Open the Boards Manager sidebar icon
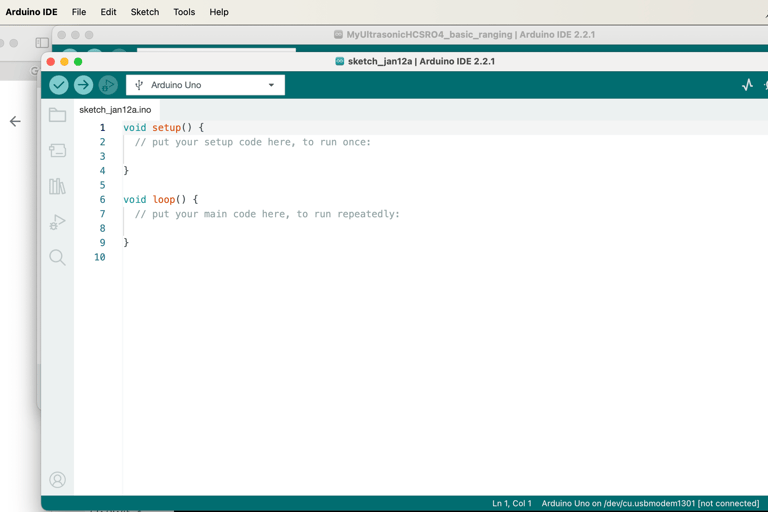Viewport: 768px width, 512px height. tap(57, 150)
